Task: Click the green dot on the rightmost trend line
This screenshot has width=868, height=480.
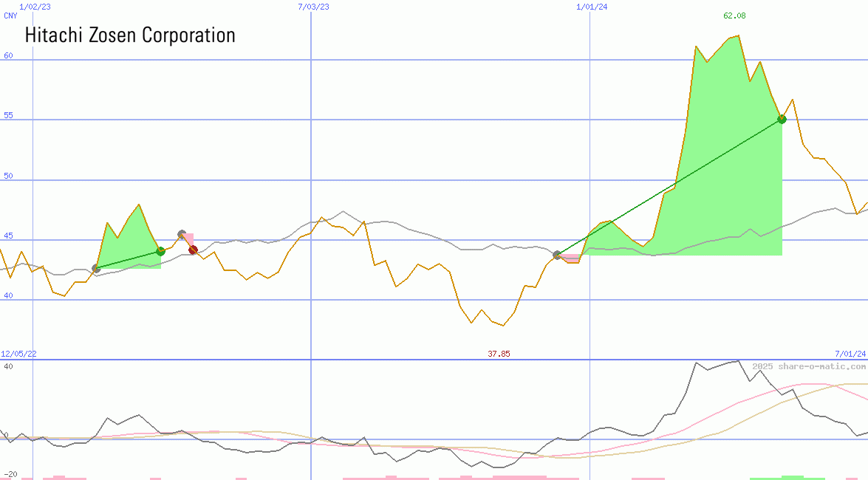Action: click(x=781, y=118)
